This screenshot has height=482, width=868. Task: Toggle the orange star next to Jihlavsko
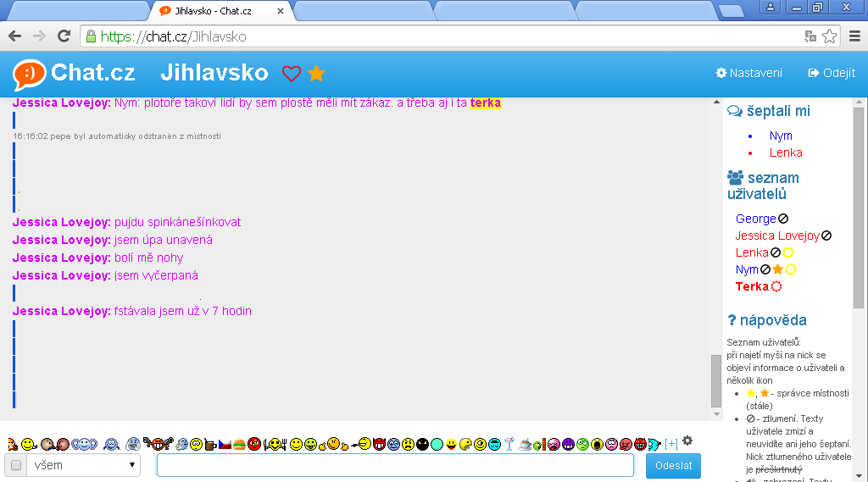pyautogui.click(x=316, y=73)
